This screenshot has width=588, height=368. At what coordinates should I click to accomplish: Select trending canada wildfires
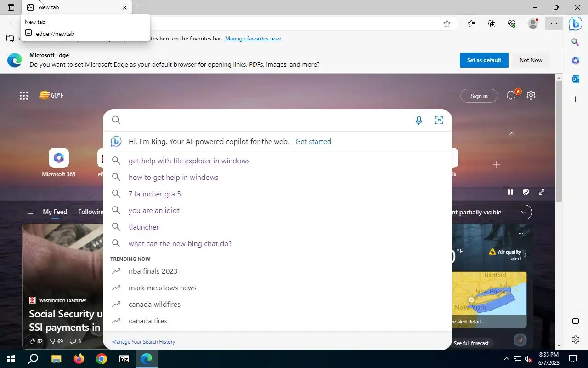point(277,305)
